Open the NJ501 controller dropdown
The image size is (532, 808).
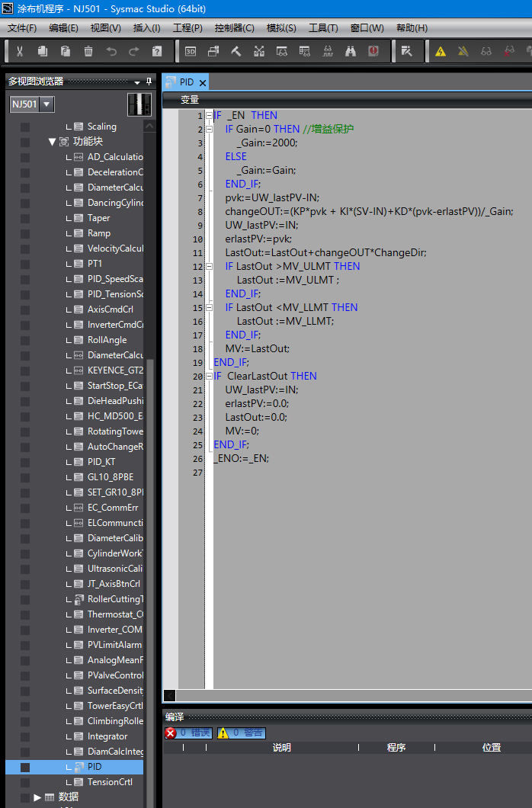click(46, 104)
